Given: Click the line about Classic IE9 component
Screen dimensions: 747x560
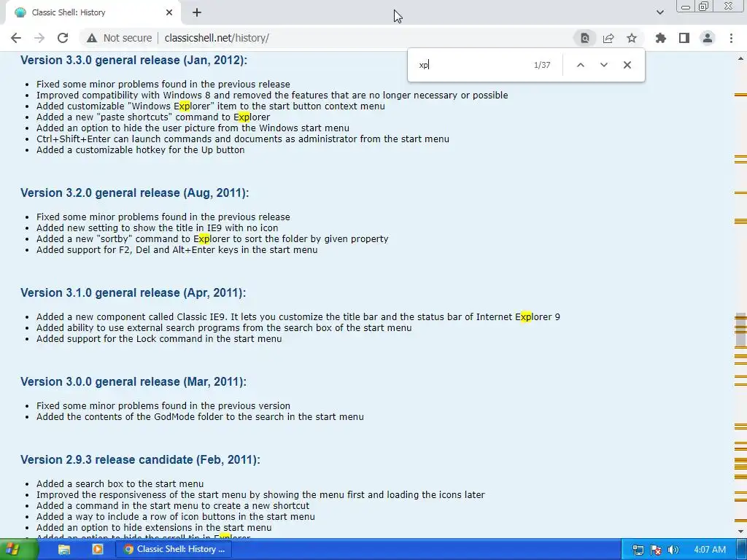Looking at the screenshot, I should [x=298, y=316].
